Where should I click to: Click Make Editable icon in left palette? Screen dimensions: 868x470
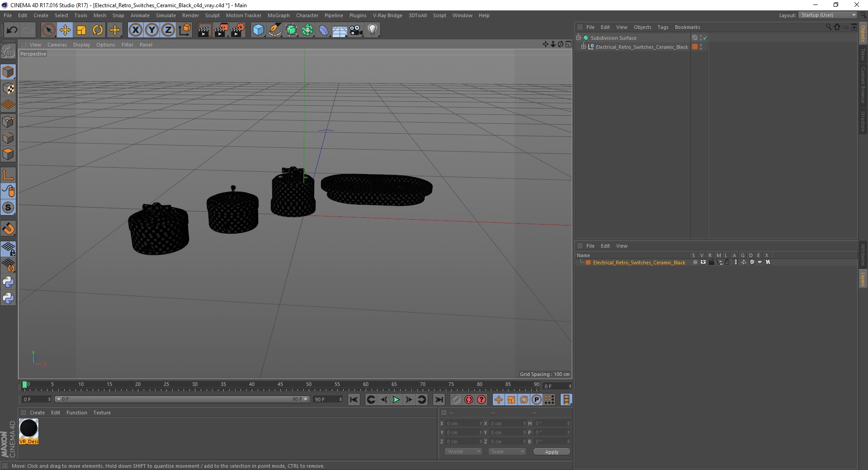pos(8,52)
